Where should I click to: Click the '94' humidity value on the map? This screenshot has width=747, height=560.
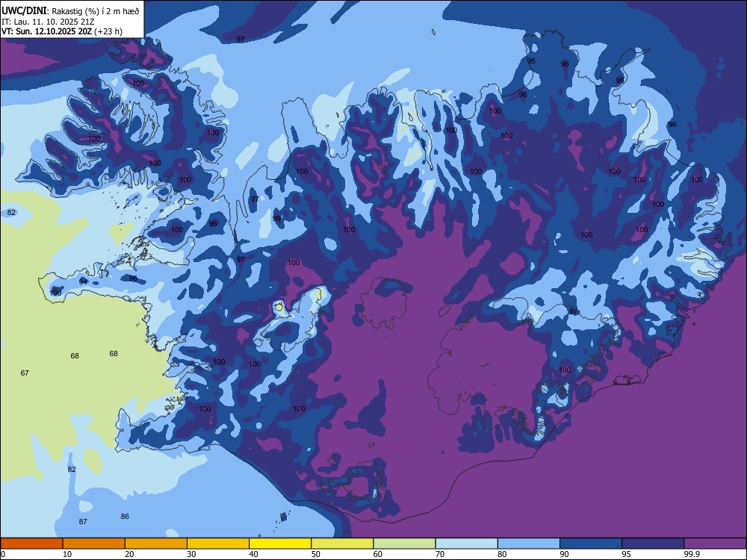[x=84, y=281]
